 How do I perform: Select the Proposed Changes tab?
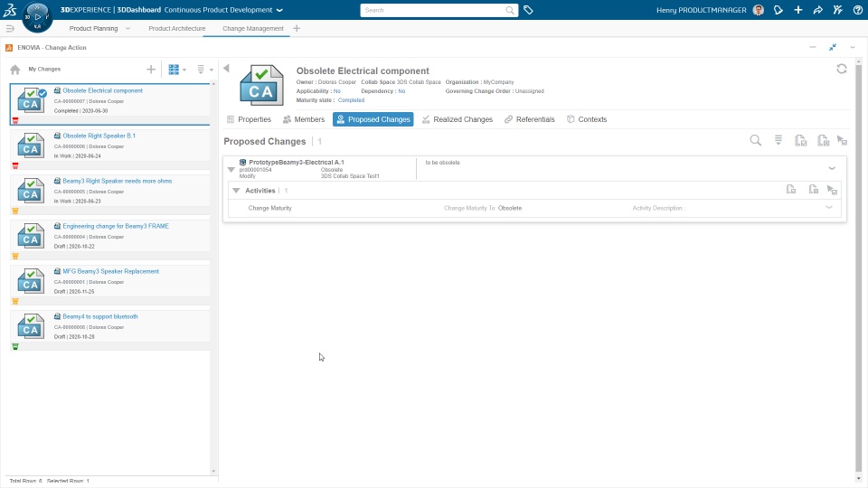pos(373,119)
